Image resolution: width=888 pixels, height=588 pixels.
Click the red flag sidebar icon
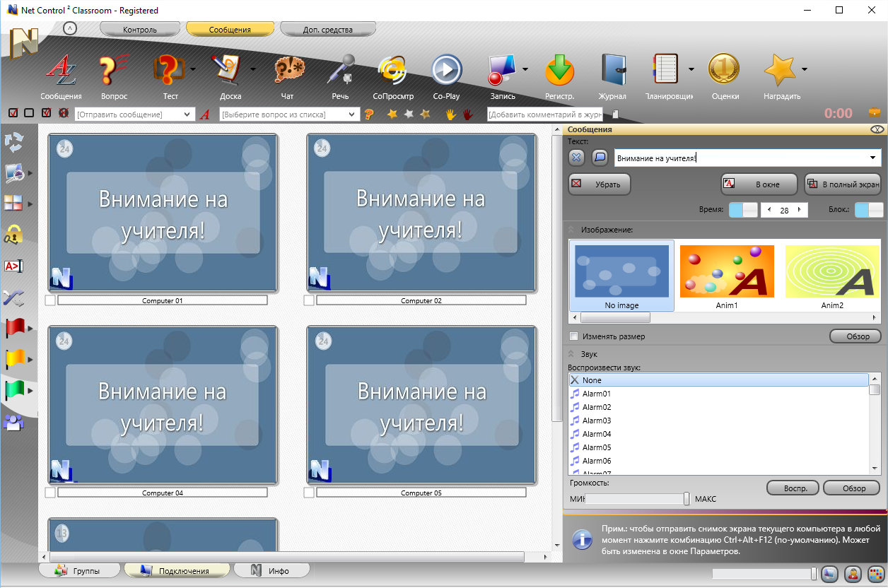(15, 328)
